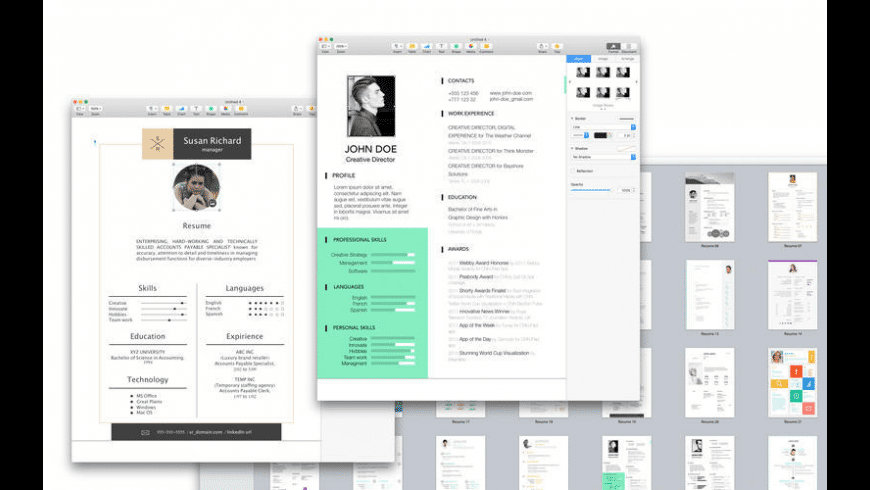Click JOHN DOE name heading
This screenshot has width=870, height=490.
[x=371, y=149]
